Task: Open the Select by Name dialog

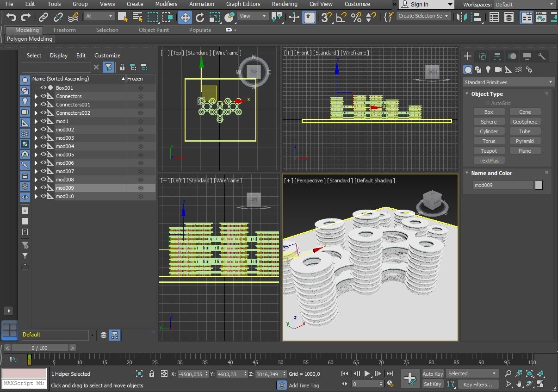Action: pyautogui.click(x=137, y=17)
